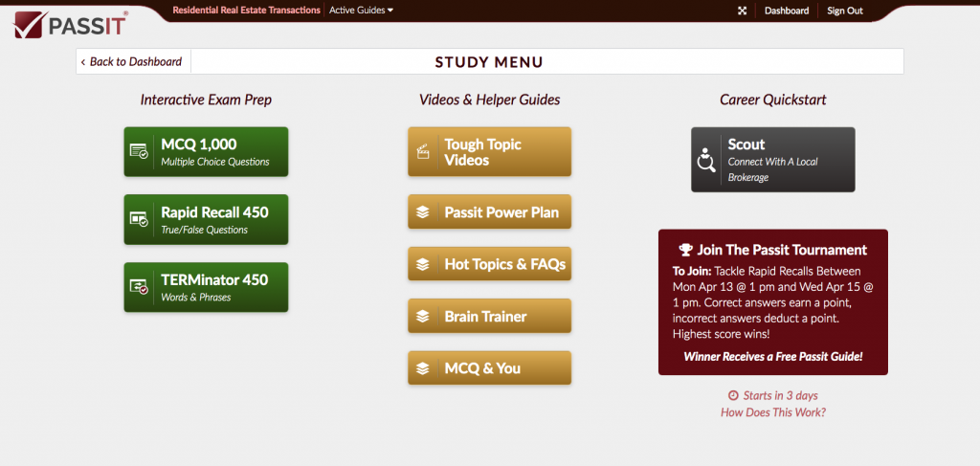Screen dimensions: 980x466
Task: Click the MCQ & You layers icon
Action: [x=423, y=368]
